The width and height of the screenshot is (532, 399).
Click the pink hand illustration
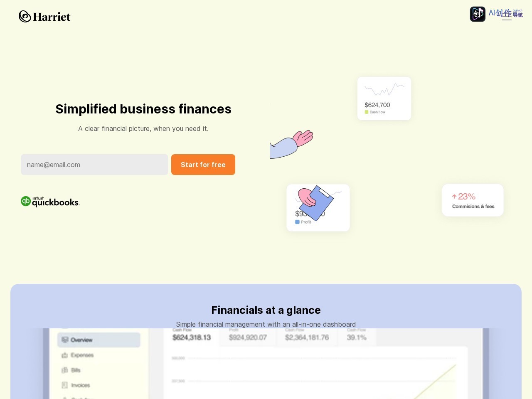(x=303, y=138)
